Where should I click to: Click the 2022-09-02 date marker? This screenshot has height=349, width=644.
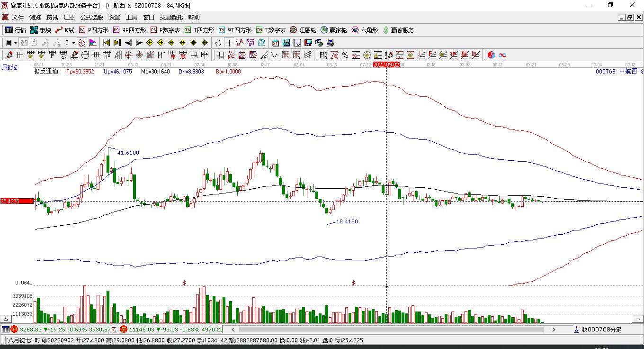pos(386,64)
